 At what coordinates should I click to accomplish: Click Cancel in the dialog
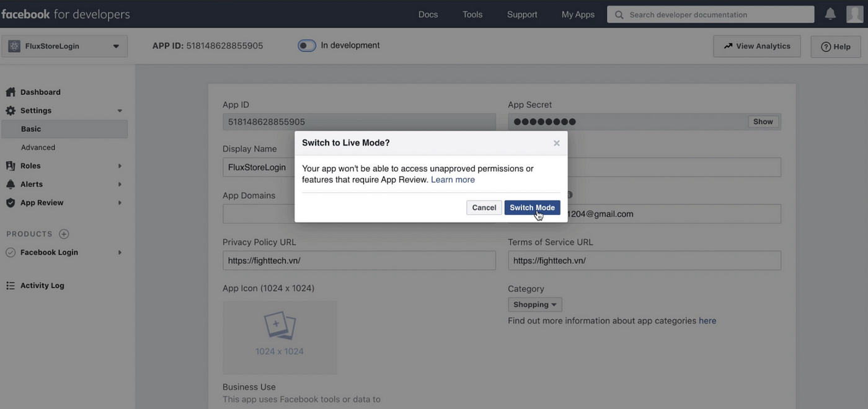(484, 208)
